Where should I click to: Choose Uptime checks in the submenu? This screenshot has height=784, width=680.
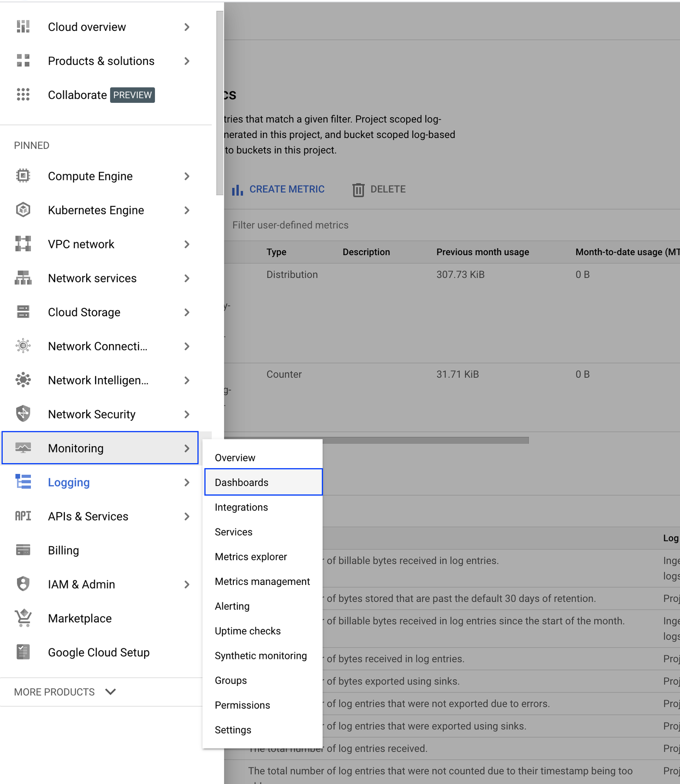pos(263,631)
